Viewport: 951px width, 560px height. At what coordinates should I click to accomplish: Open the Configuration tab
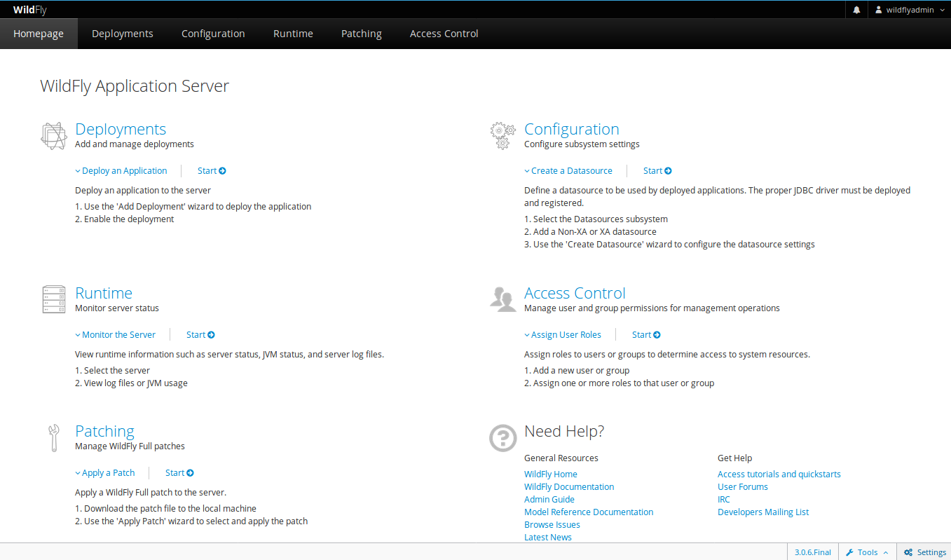[213, 34]
